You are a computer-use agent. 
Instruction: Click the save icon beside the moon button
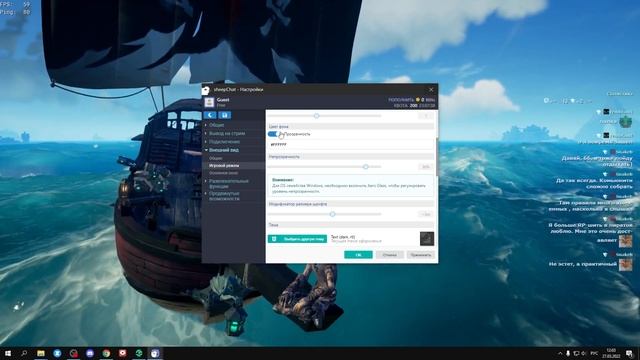tap(224, 115)
